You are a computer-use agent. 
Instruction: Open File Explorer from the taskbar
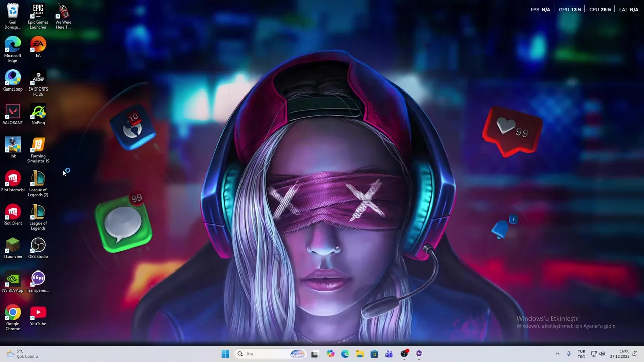pos(360,354)
